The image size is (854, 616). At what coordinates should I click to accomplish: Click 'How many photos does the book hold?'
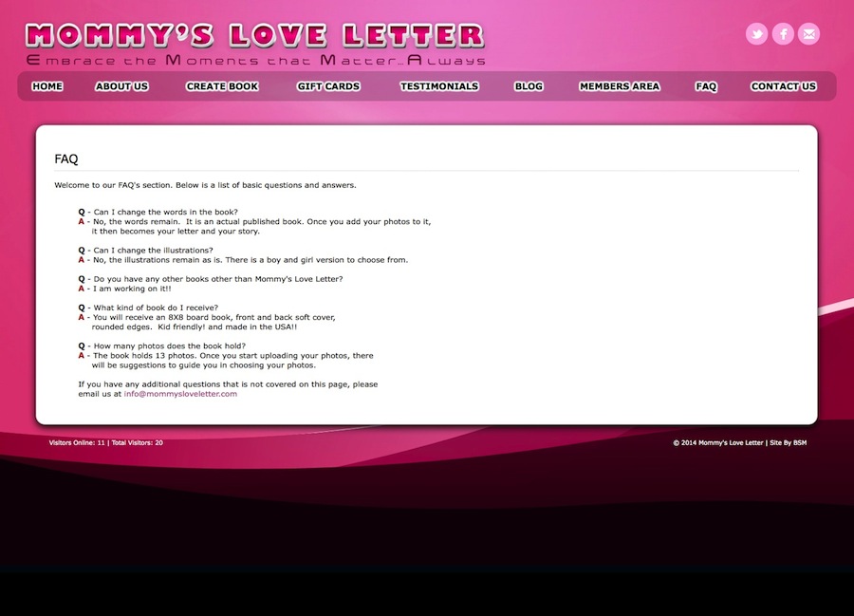click(161, 345)
